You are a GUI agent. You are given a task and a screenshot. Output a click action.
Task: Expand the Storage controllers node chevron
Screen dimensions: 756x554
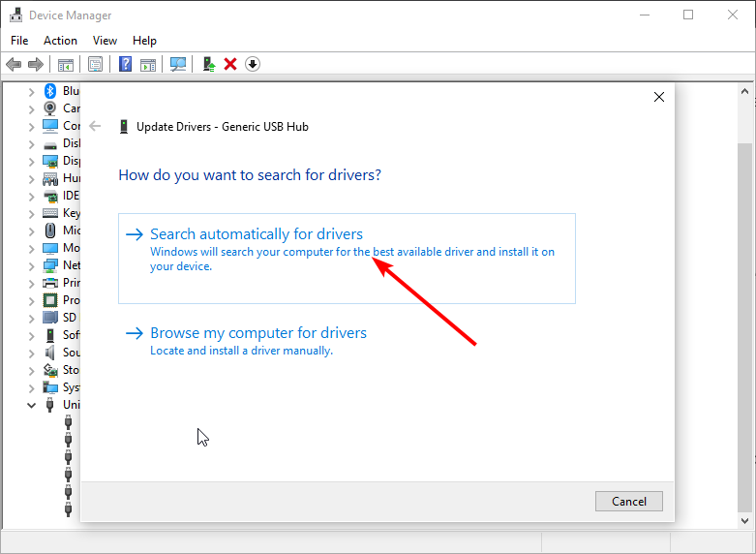pos(31,371)
